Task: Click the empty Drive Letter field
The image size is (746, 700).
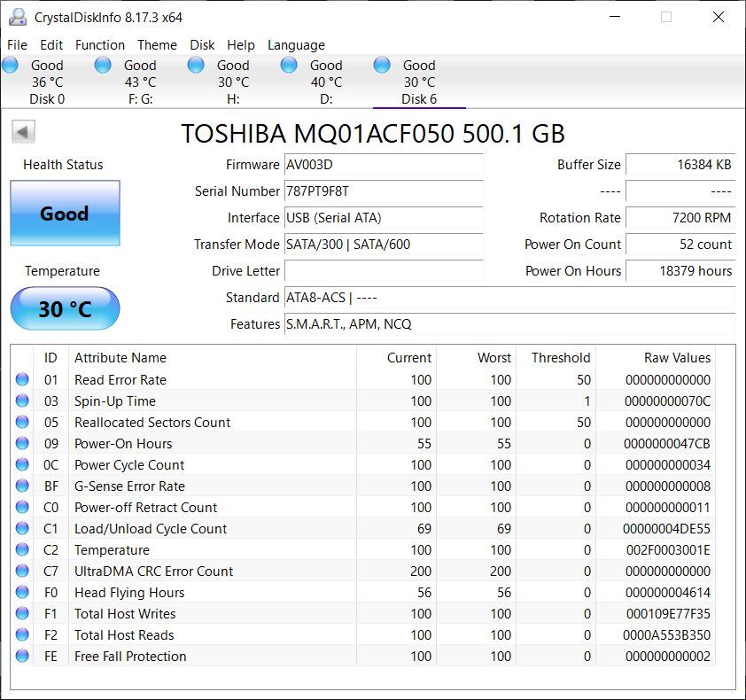Action: 384,271
